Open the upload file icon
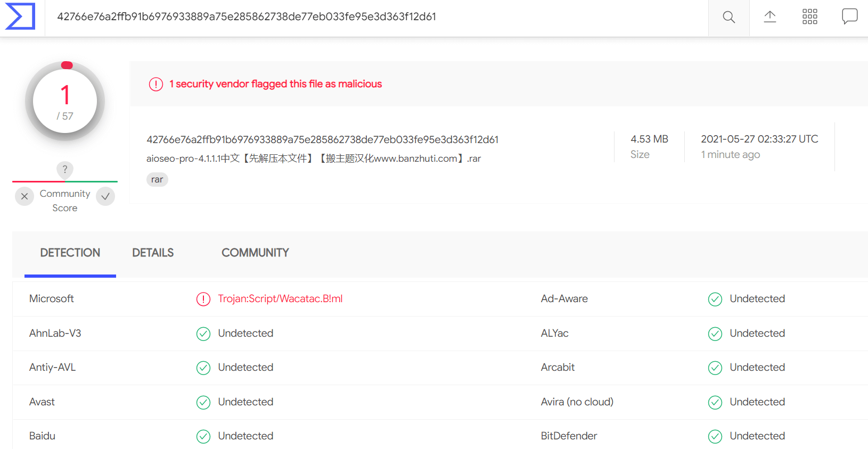 [x=769, y=16]
